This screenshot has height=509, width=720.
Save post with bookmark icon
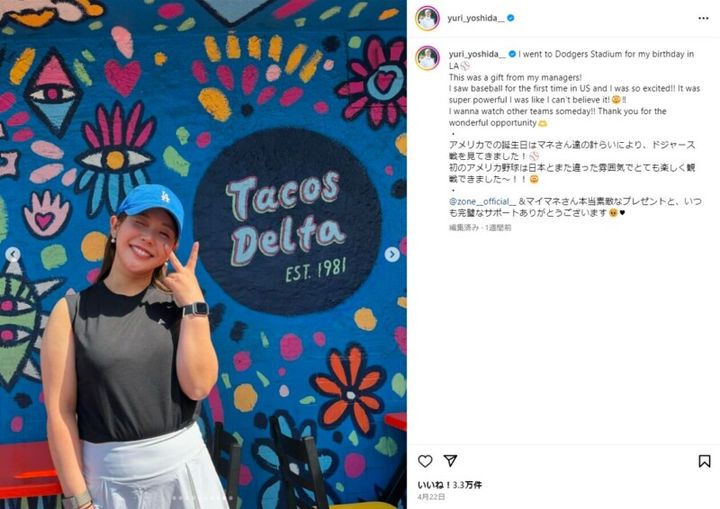704,461
